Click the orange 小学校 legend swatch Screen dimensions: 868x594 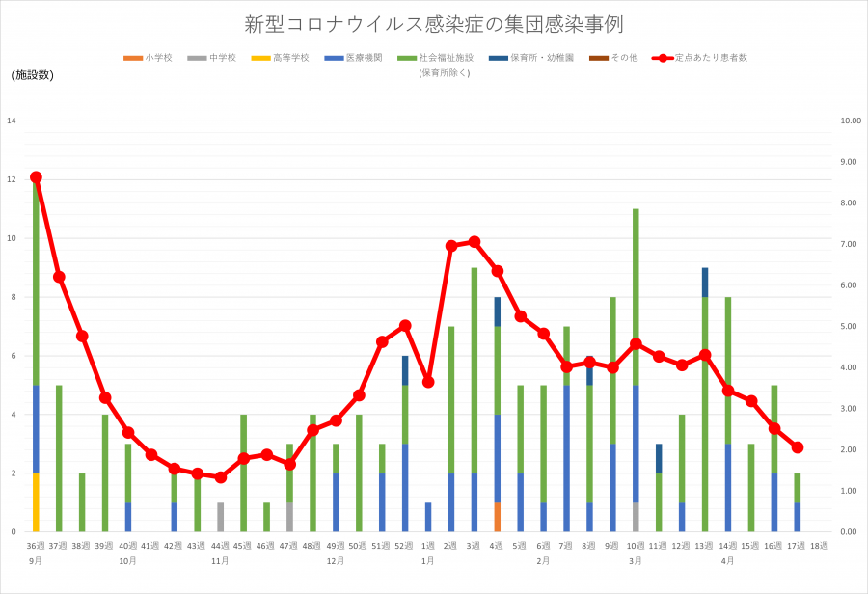click(x=133, y=58)
